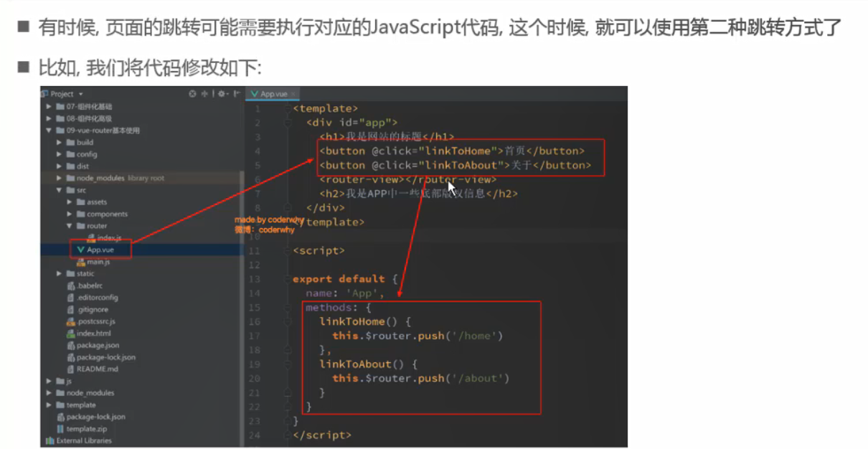Expand the dist folder arrow
868x449 pixels.
(x=60, y=166)
